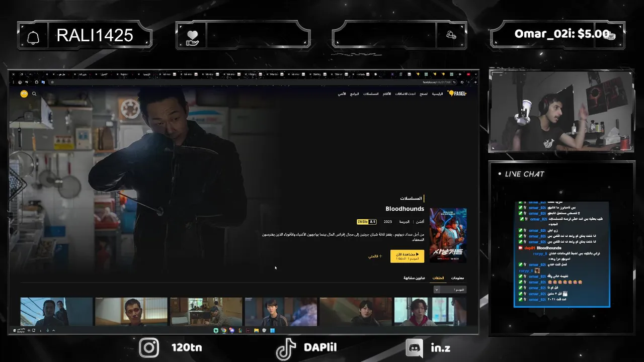Click the 2023 release year text

coord(387,222)
